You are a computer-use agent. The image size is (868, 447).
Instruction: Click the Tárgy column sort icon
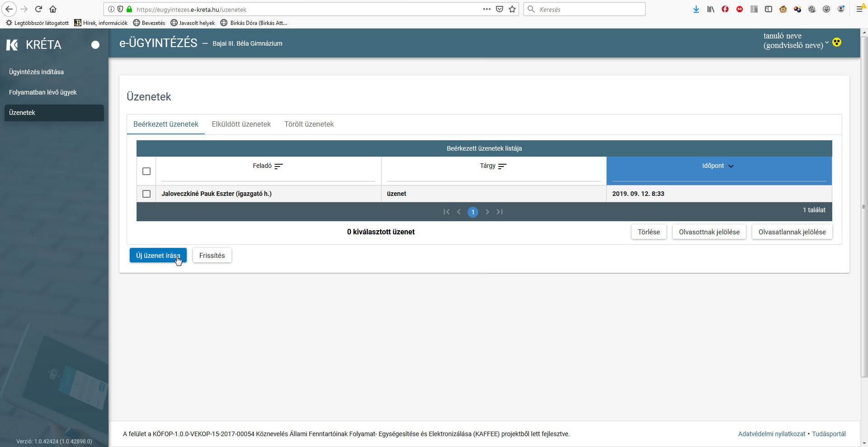[502, 166]
